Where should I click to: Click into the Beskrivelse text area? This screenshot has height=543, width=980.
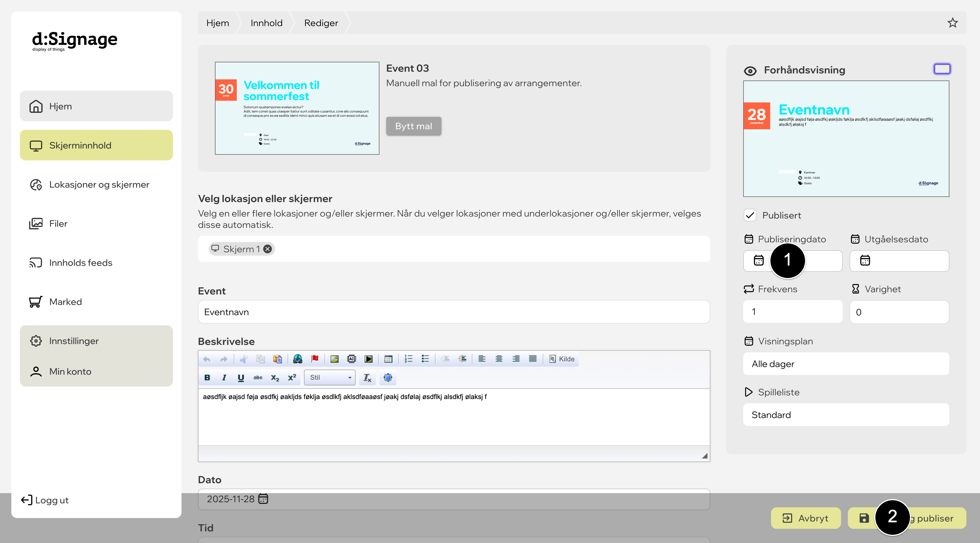coord(454,417)
